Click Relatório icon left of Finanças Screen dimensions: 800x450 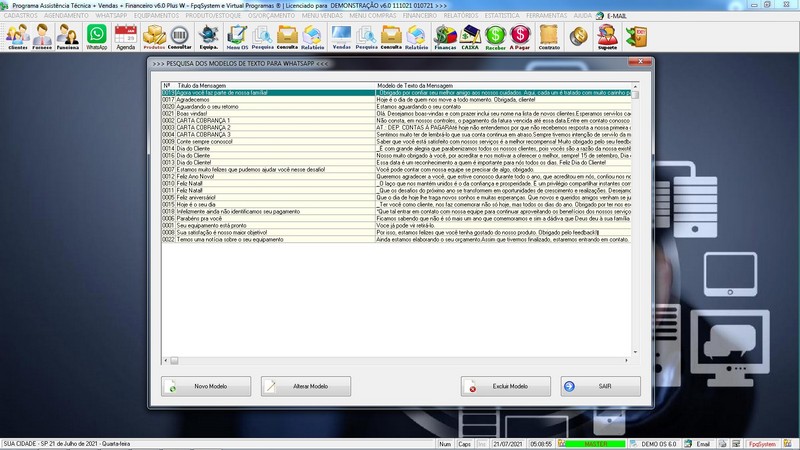[416, 37]
